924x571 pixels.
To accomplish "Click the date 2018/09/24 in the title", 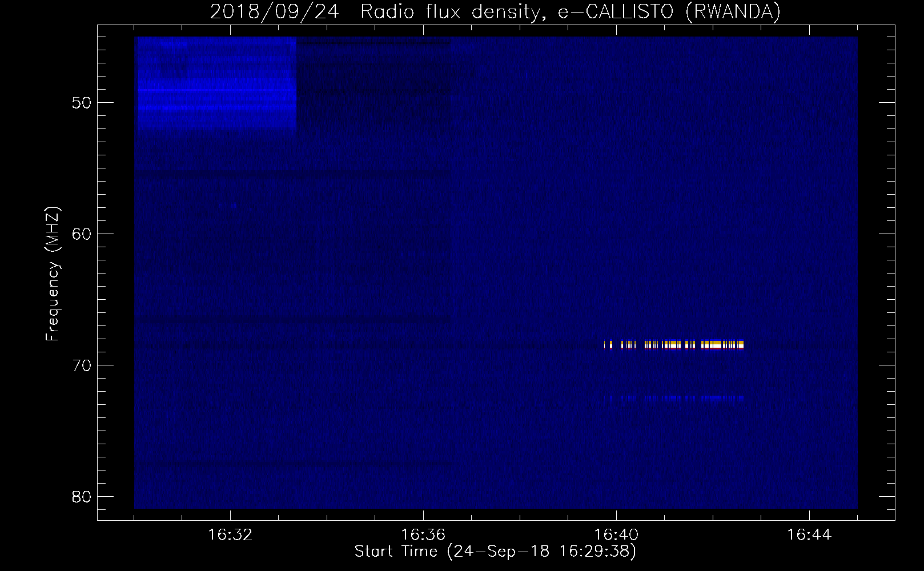I will [x=275, y=12].
